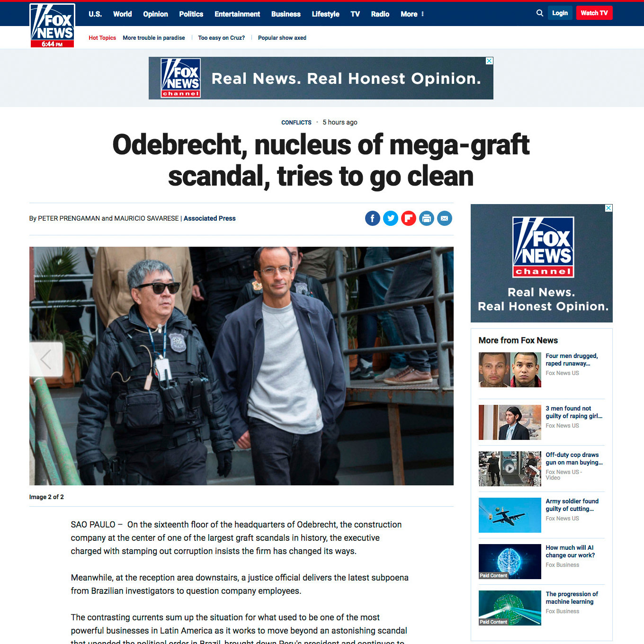644x644 pixels.
Task: Open search with magnifying glass icon
Action: pos(540,13)
